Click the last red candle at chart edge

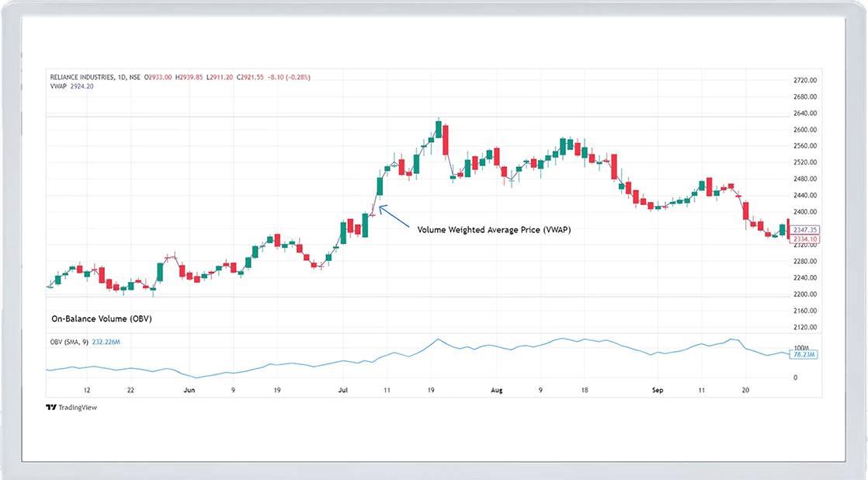pyautogui.click(x=787, y=228)
